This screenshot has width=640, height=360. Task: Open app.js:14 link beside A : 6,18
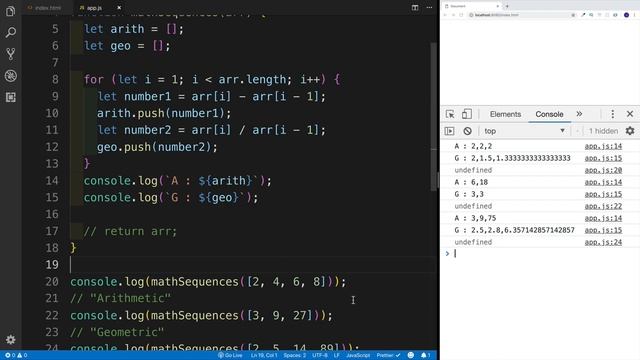coord(603,182)
